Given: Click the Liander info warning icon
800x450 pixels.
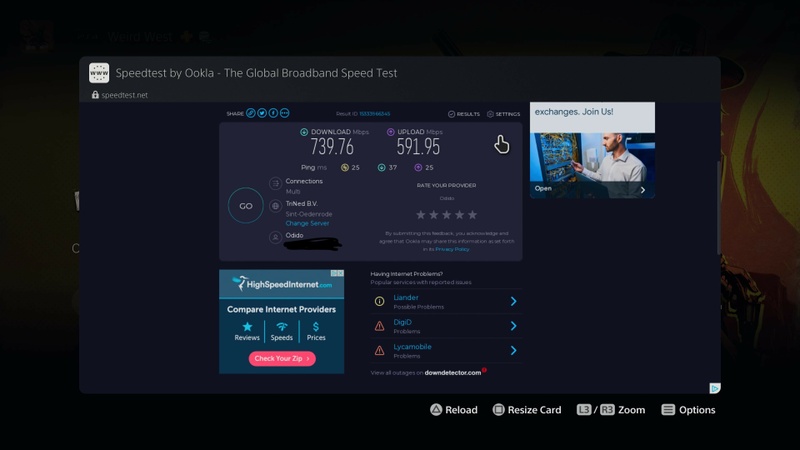Looking at the screenshot, I should 380,302.
